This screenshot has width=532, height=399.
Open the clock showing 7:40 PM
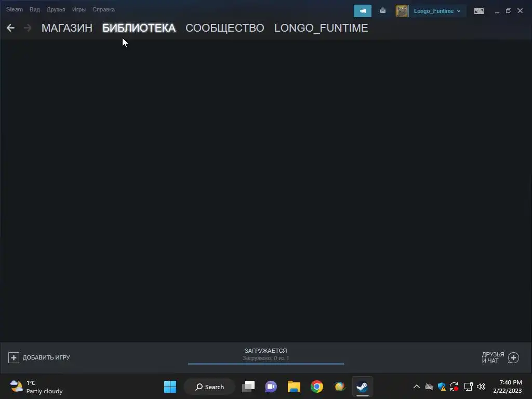pos(507,387)
